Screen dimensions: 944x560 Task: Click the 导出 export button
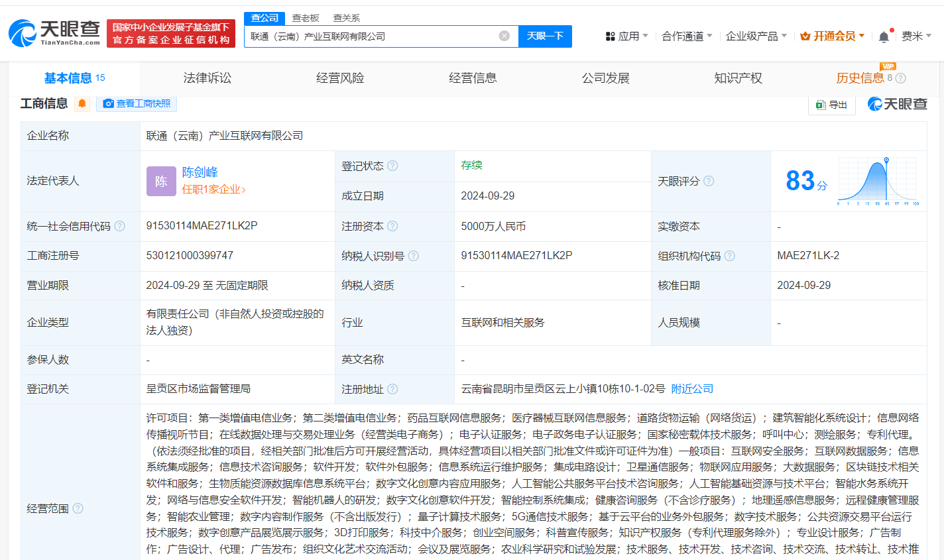[832, 105]
